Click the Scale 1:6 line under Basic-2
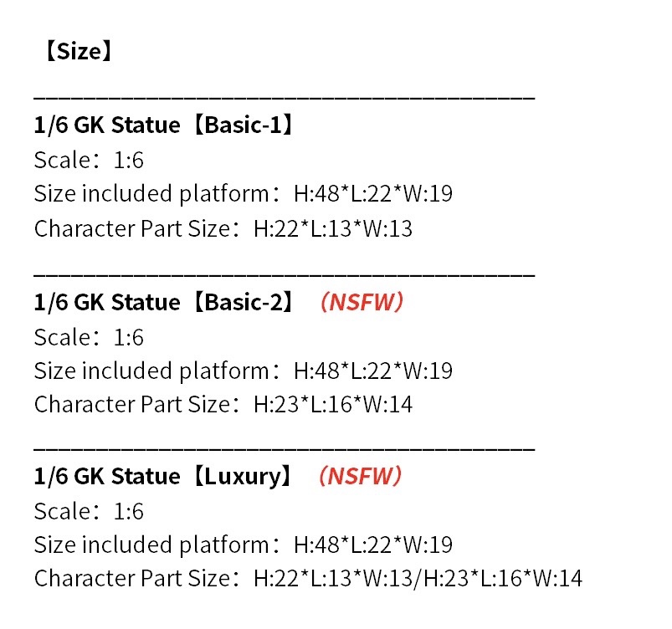Image resolution: width=672 pixels, height=629 pixels. pyautogui.click(x=89, y=337)
